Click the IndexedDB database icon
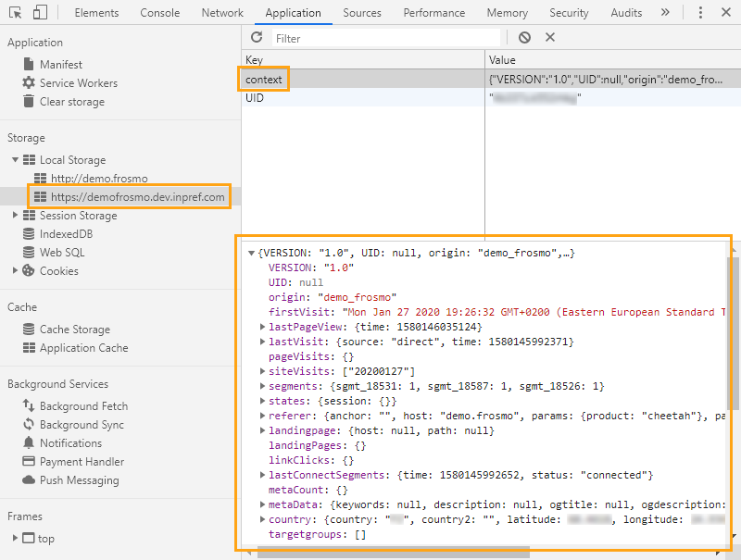The height and width of the screenshot is (560, 741). pos(31,233)
